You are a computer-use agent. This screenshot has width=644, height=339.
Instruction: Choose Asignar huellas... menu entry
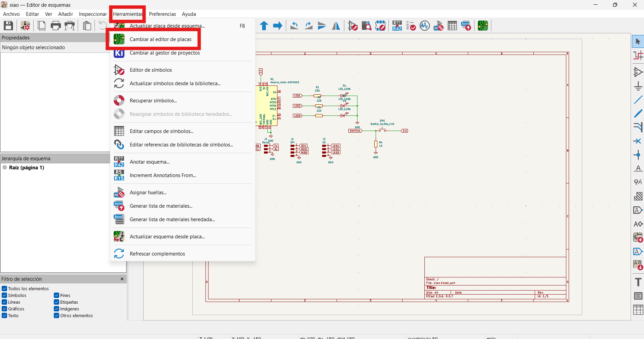pos(183,193)
